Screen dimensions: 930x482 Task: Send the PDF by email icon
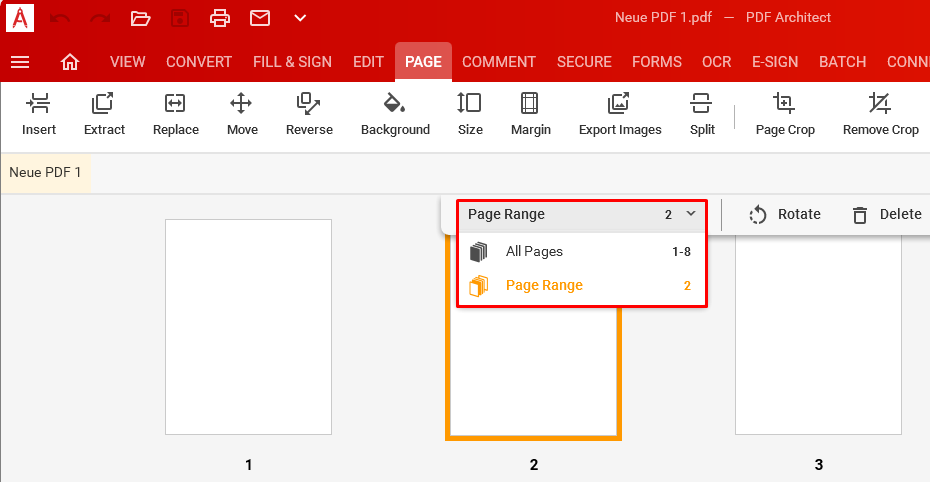(x=260, y=18)
